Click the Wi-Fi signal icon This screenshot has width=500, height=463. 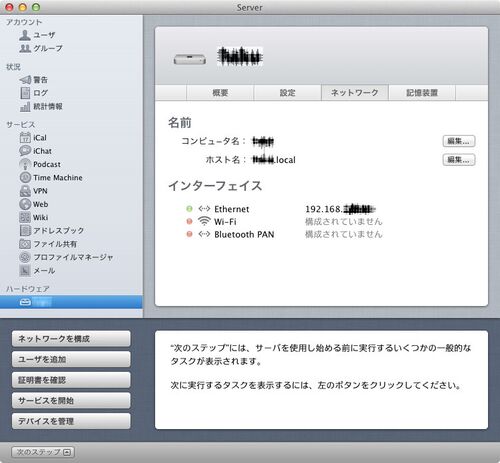pos(204,221)
